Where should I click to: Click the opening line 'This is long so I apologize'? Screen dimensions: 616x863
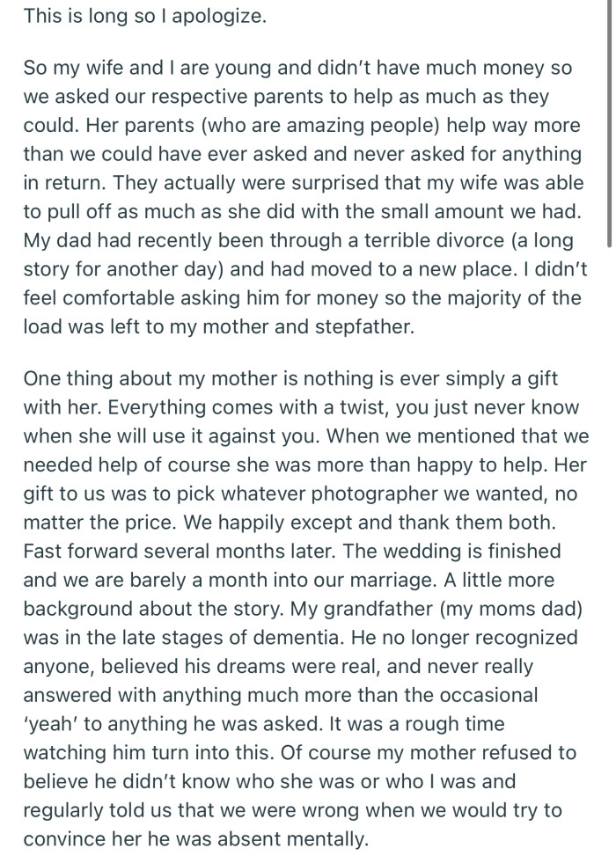pyautogui.click(x=143, y=16)
